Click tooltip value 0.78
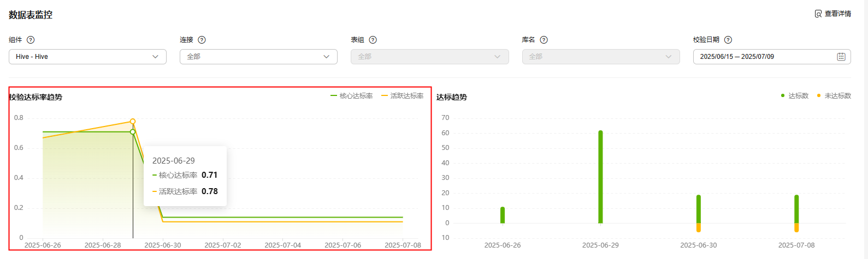Screen dimensions: 868x259 point(210,191)
